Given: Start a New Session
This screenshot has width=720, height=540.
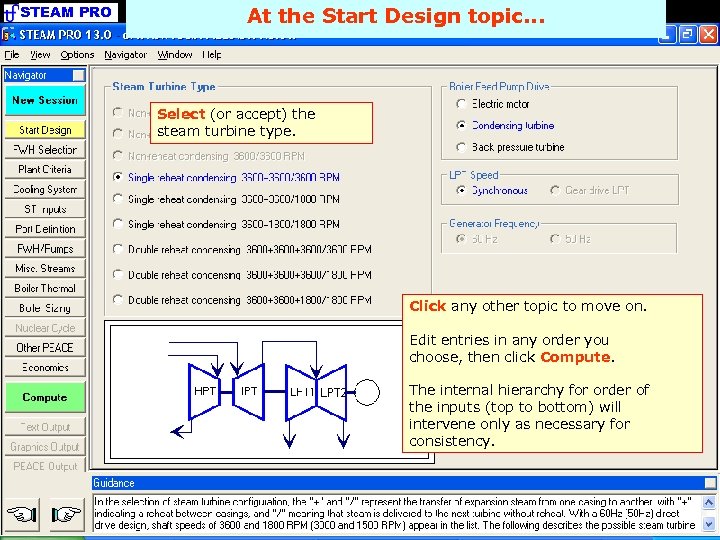Looking at the screenshot, I should 45,101.
